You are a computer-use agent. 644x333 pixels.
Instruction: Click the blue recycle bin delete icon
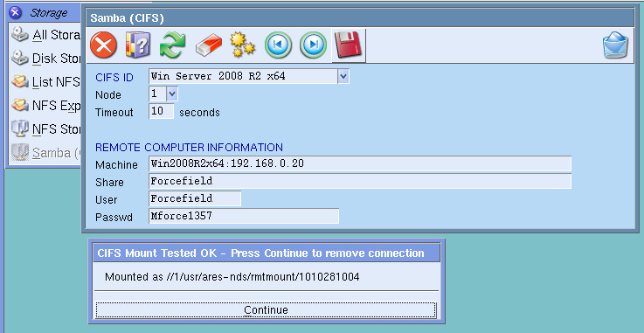[x=616, y=45]
